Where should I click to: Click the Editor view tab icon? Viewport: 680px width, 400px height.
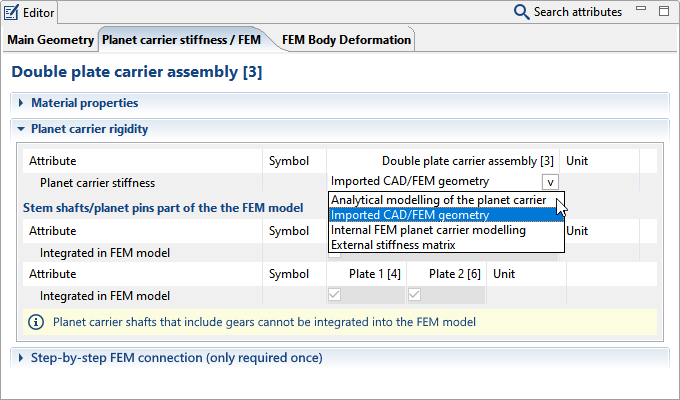click(x=11, y=12)
